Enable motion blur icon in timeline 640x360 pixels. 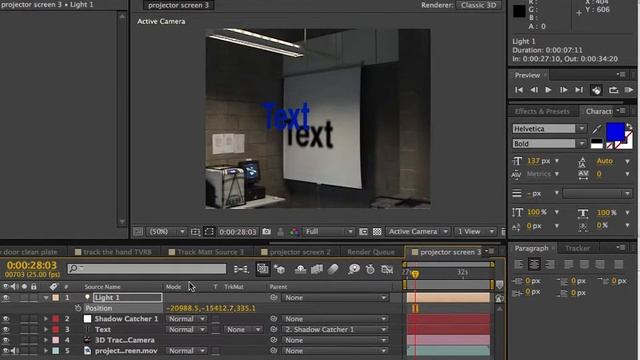coord(333,269)
